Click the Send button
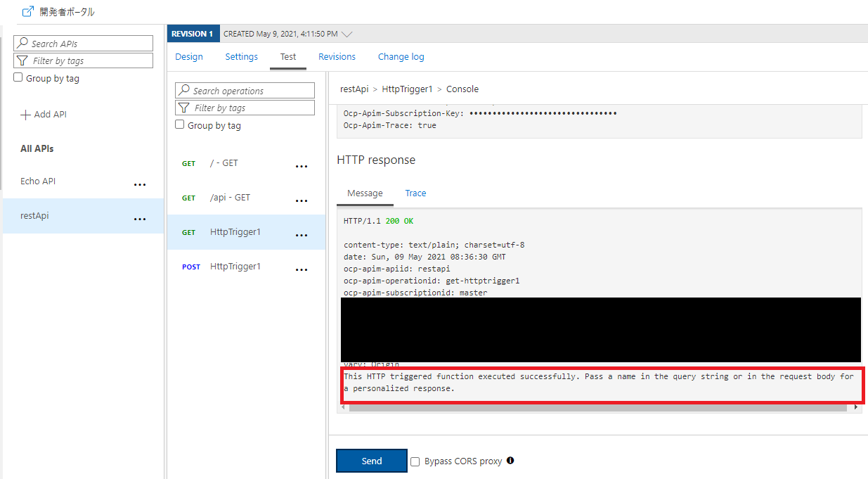Screen dimensions: 868x479 pyautogui.click(x=372, y=461)
